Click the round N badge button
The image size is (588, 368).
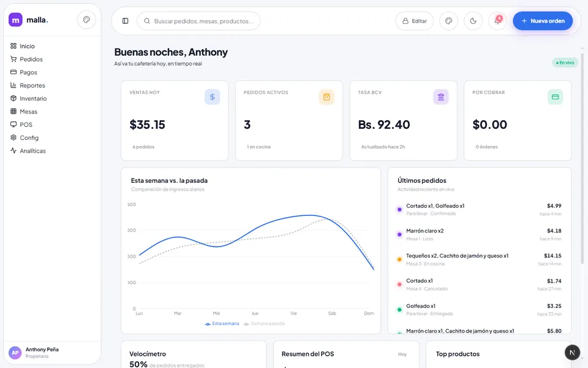coord(572,352)
